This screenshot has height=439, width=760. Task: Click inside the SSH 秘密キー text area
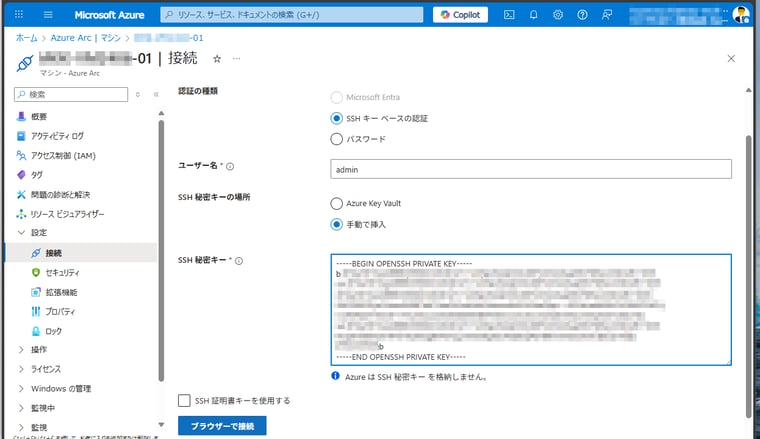531,309
